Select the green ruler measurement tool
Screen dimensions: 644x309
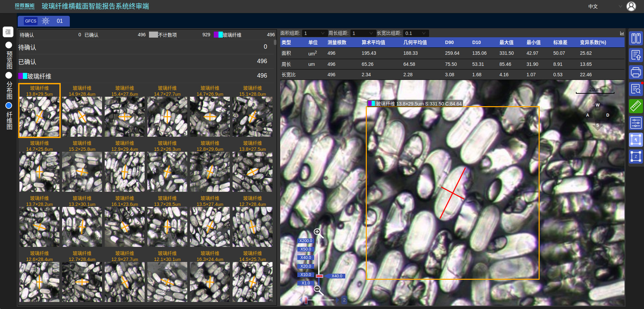pyautogui.click(x=636, y=106)
